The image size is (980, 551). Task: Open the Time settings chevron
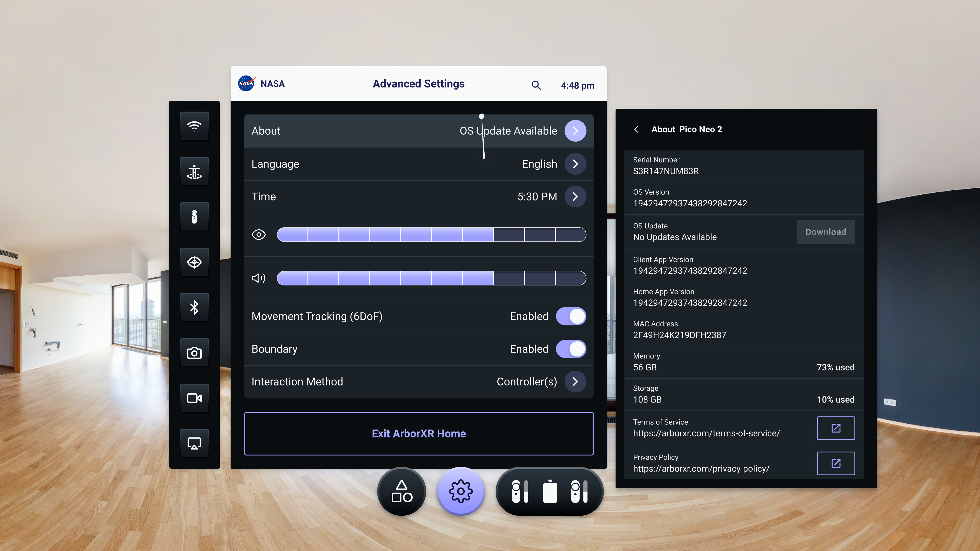pyautogui.click(x=575, y=197)
